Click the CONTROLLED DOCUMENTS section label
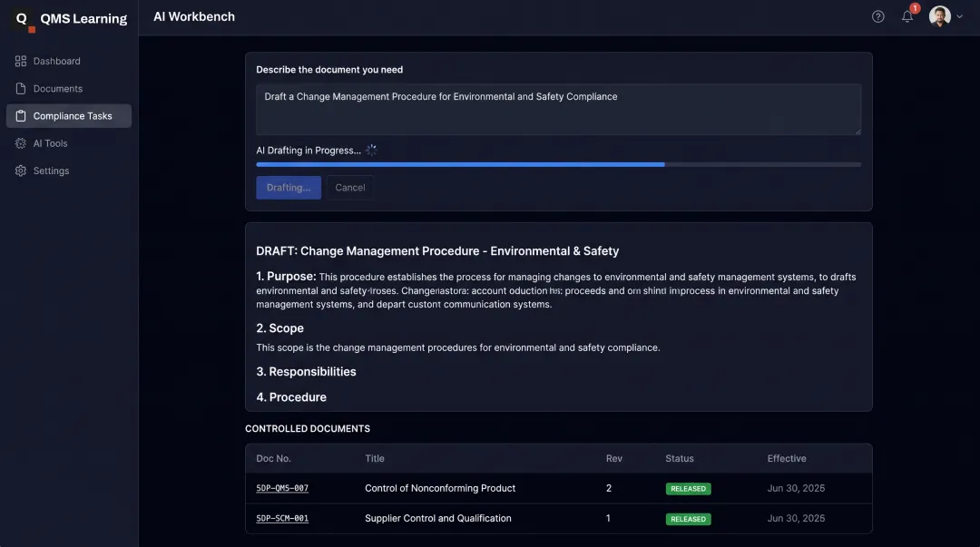This screenshot has height=547, width=980. pos(308,429)
